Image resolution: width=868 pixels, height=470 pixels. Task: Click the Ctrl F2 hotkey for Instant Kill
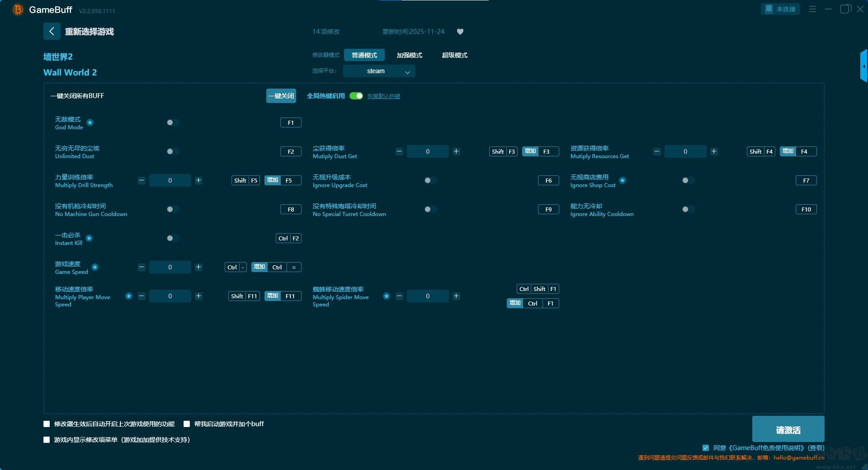(x=288, y=238)
